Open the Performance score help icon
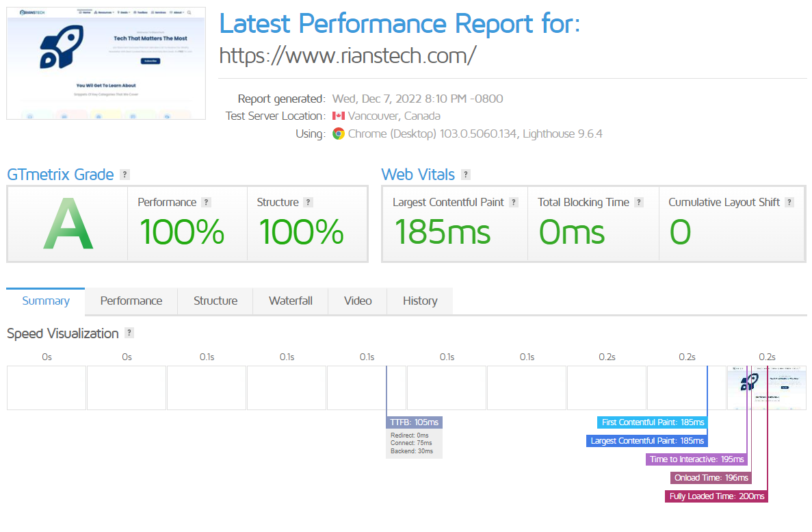812x532 pixels. pos(206,202)
